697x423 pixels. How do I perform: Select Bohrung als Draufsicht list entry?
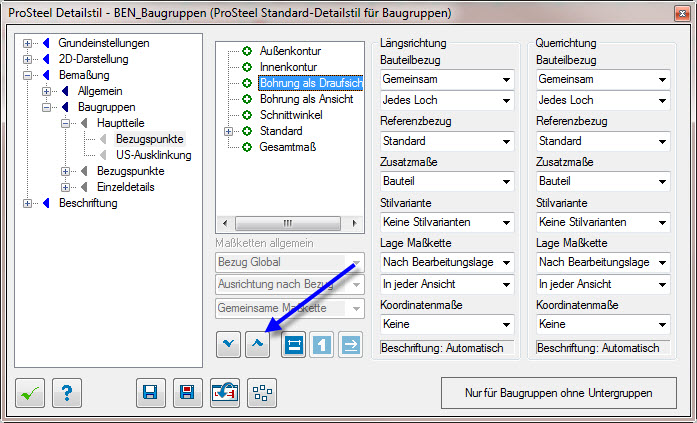pos(311,83)
